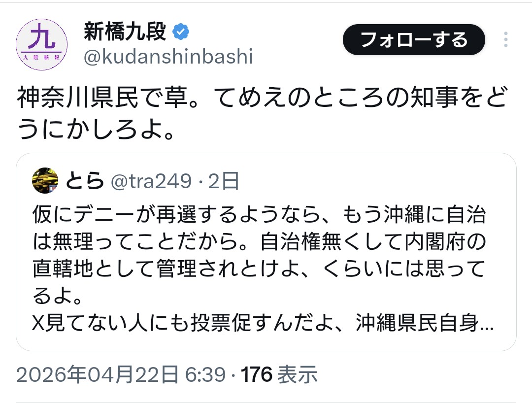Click the line starting 神奈川県民で草
532x404 pixels.
[261, 99]
